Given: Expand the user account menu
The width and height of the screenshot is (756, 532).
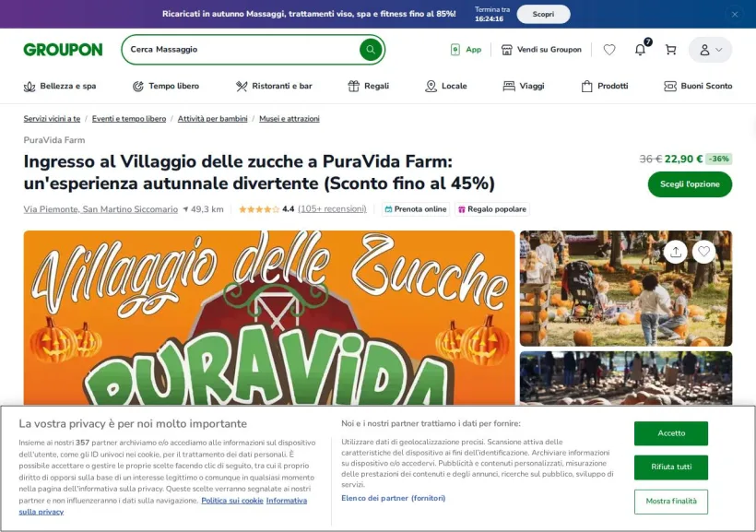Looking at the screenshot, I should click(710, 50).
